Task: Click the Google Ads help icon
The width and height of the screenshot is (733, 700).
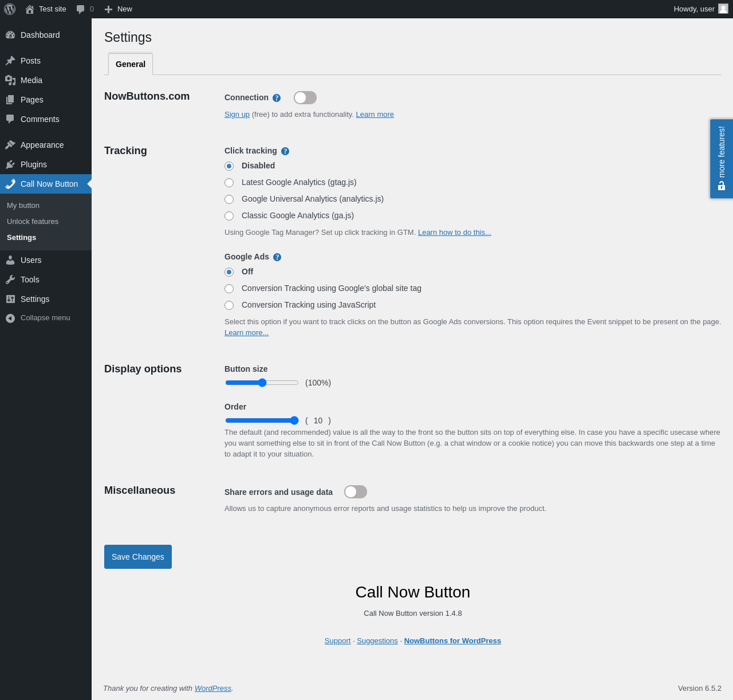Action: (277, 257)
